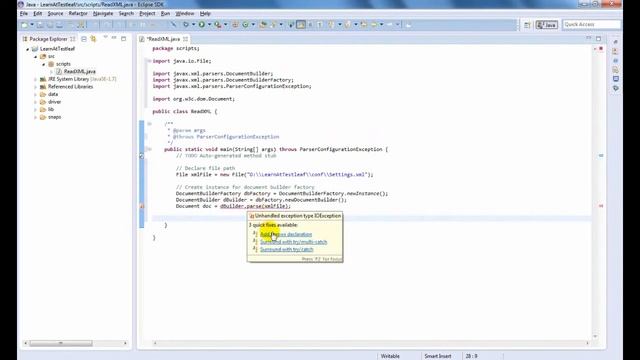Click the dBuilder.parse(xmlFile) underlined error code
Image resolution: width=640 pixels, height=360 pixels.
(x=255, y=206)
